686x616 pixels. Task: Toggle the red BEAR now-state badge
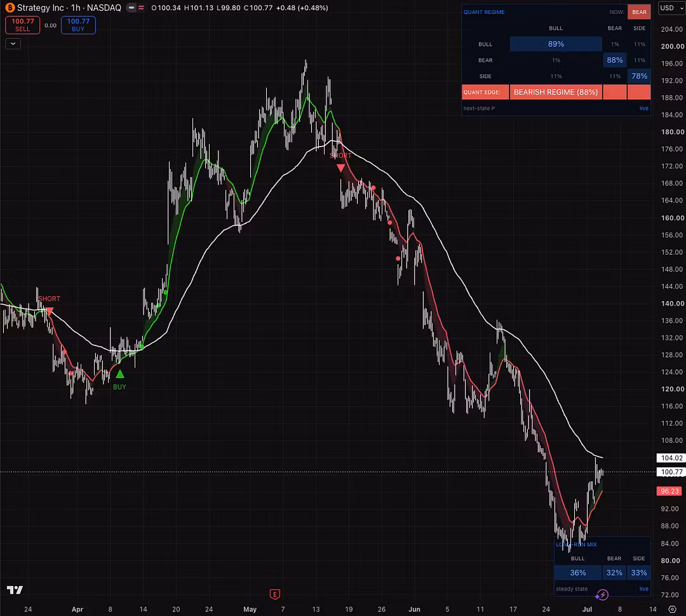click(639, 12)
